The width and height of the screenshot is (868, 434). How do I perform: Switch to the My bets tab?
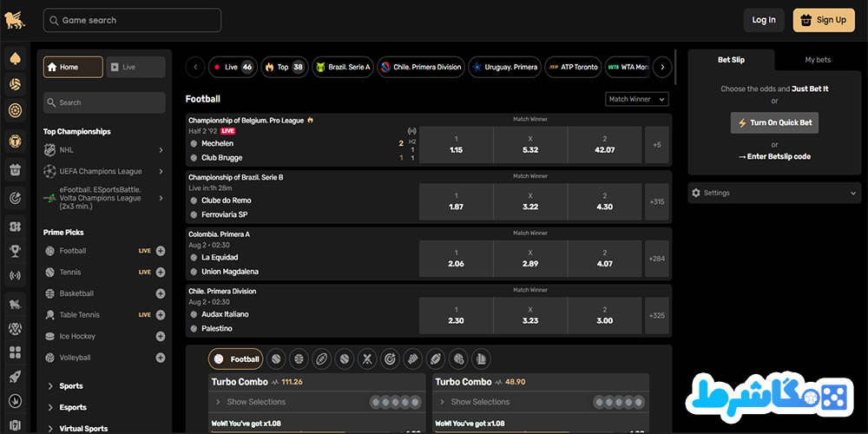[x=818, y=60]
